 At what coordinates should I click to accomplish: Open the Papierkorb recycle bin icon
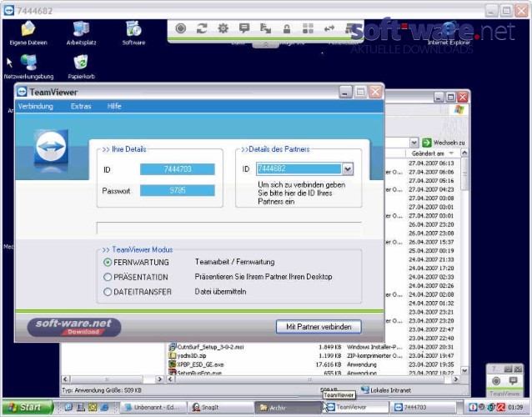click(x=81, y=67)
